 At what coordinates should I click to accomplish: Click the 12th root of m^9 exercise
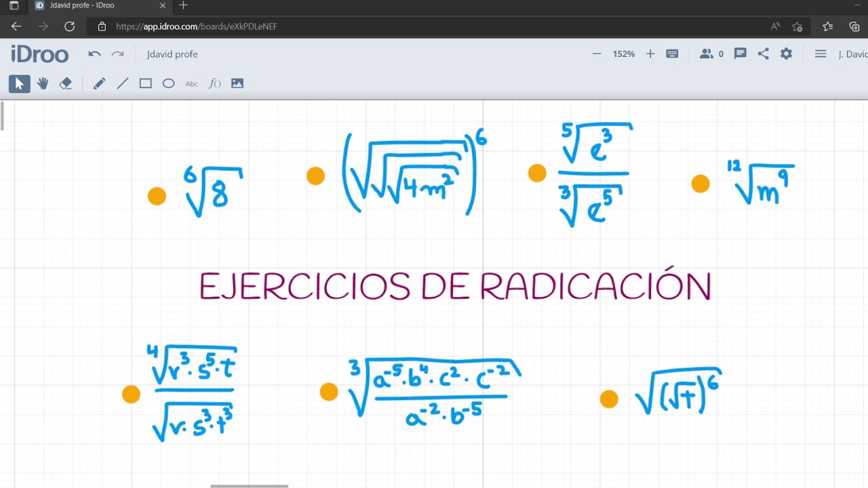point(760,182)
